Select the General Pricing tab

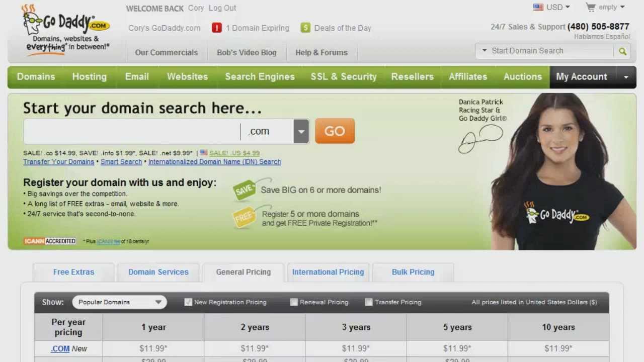pos(244,272)
